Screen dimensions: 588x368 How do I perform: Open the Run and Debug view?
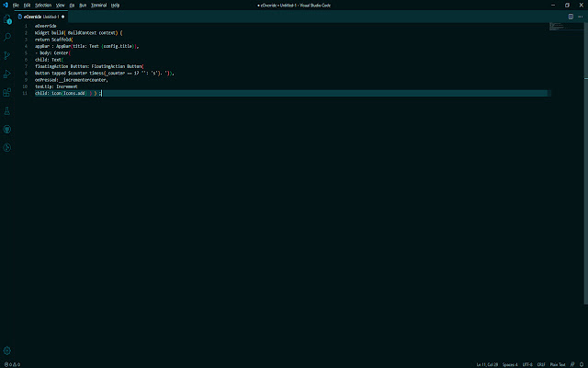click(x=7, y=75)
